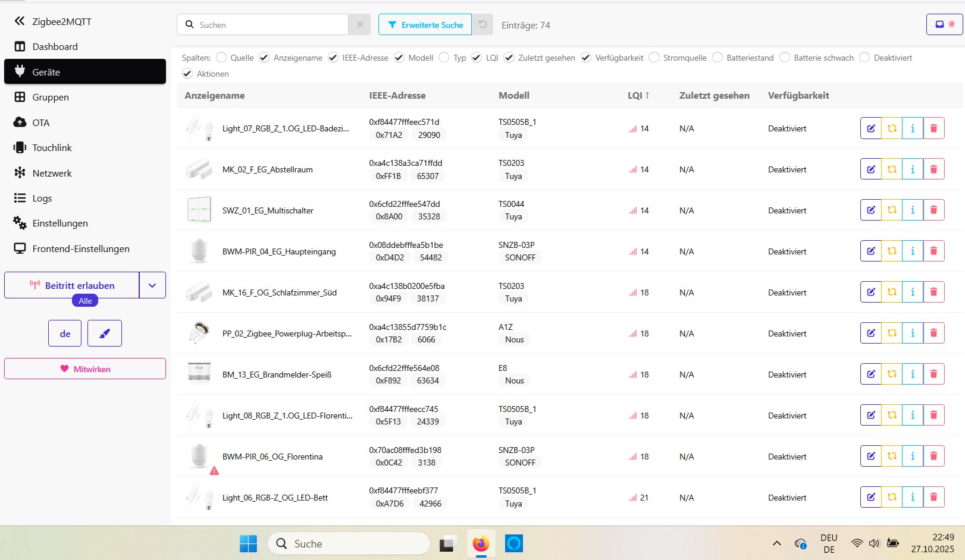
Task: Sort by Modell column header
Action: tap(514, 96)
